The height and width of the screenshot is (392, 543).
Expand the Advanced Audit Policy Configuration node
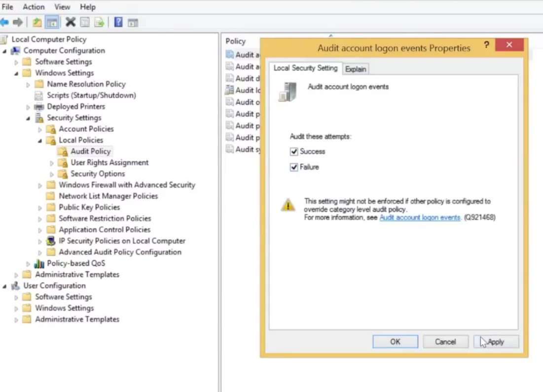[40, 253]
